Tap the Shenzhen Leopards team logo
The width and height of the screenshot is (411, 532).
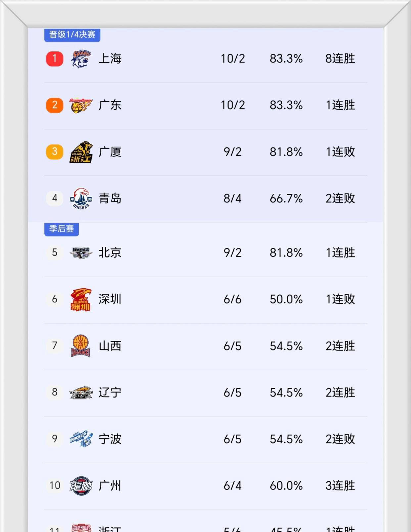(x=81, y=299)
